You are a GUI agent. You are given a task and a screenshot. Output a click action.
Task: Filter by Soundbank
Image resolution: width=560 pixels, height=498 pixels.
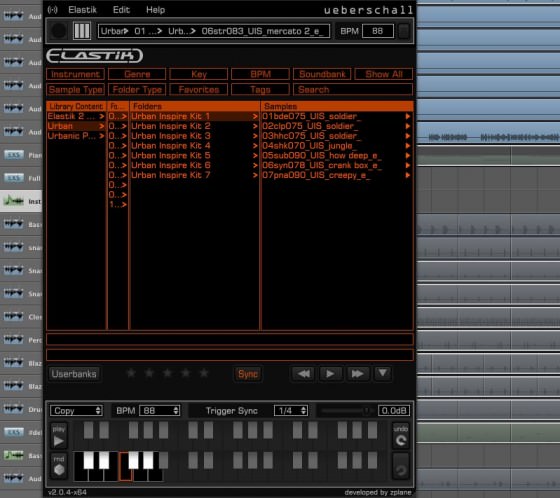322,74
